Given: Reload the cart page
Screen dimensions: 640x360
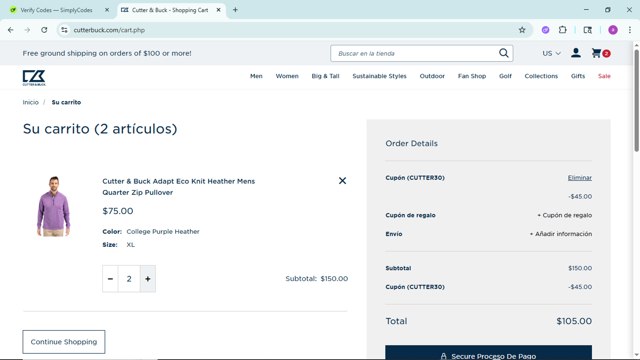Looking at the screenshot, I should [44, 30].
